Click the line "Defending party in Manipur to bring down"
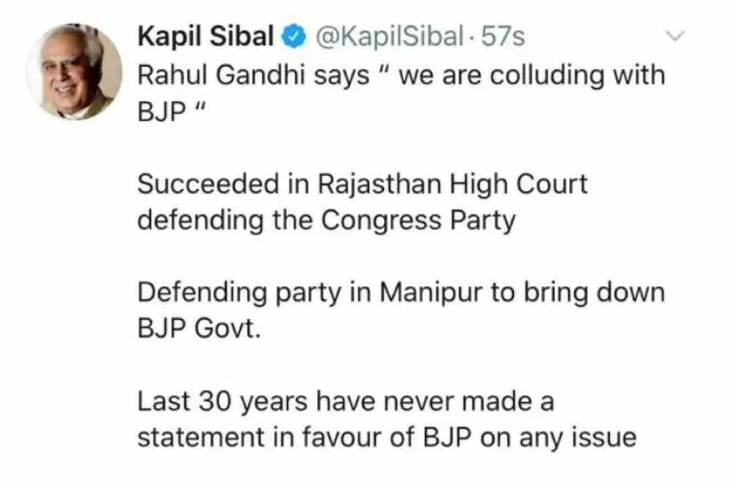The height and width of the screenshot is (486, 737). 400,293
